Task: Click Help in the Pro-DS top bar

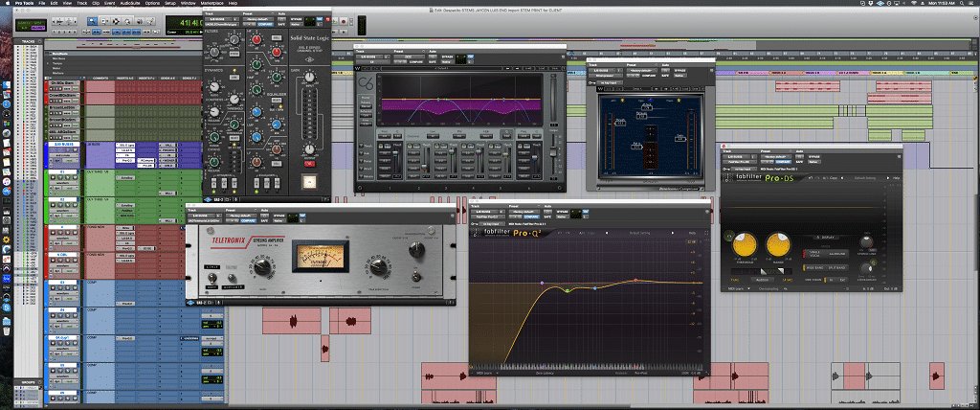Action: [x=896, y=178]
